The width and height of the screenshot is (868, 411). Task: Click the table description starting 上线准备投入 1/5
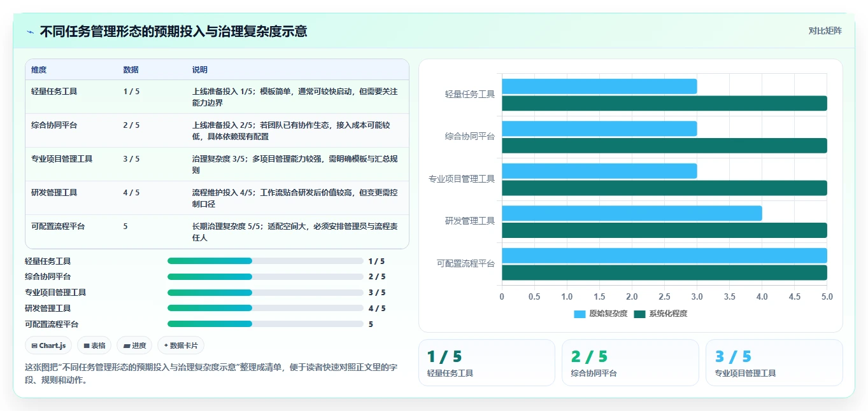(295, 97)
